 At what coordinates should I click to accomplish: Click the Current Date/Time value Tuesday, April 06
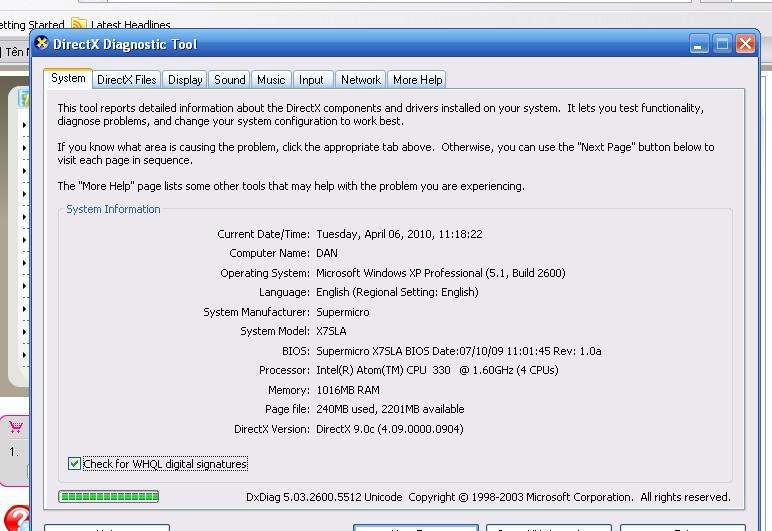coord(399,234)
